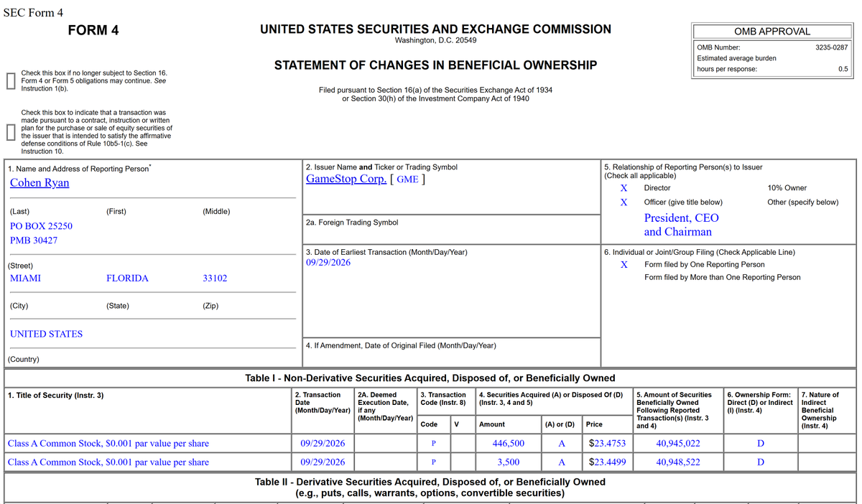The height and width of the screenshot is (504, 862).
Task: Click the Washington, D.C. 20549 address line
Action: click(x=435, y=40)
